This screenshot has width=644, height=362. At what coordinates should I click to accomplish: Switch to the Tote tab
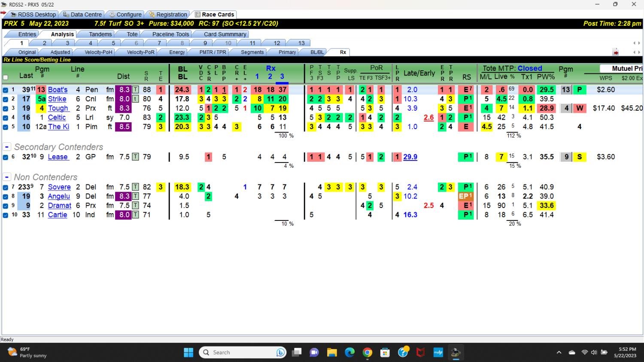tap(132, 34)
